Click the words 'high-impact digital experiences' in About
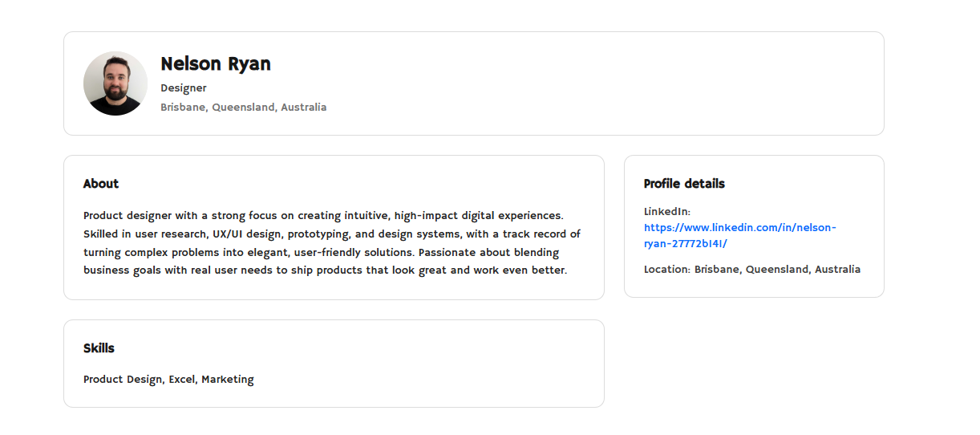980x435 pixels. click(x=479, y=216)
